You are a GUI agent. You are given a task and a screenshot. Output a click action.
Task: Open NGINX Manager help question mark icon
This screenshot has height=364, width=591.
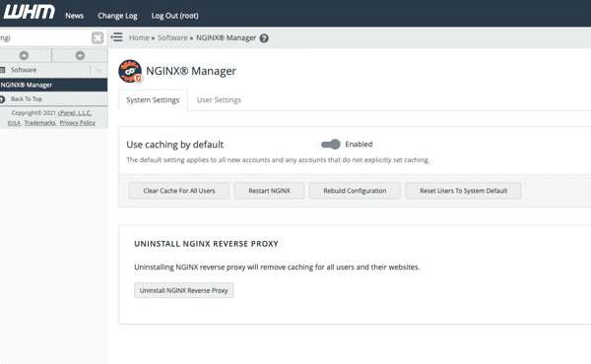click(x=264, y=38)
